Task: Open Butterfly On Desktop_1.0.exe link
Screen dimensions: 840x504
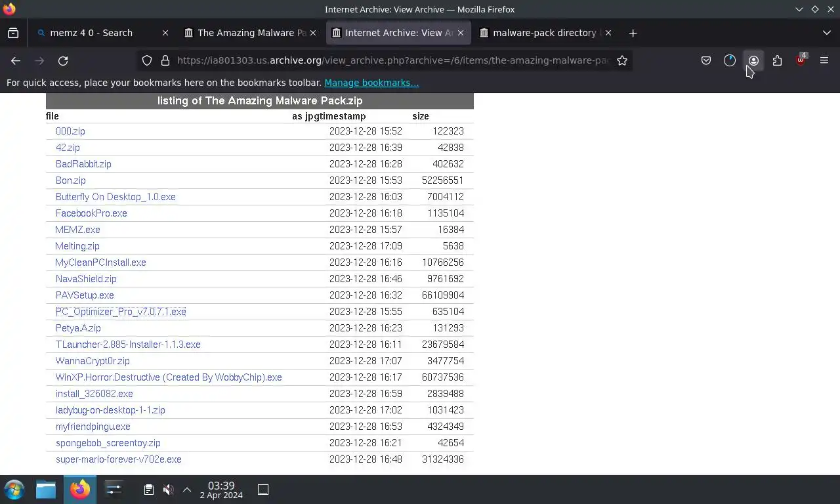Action: 115,197
